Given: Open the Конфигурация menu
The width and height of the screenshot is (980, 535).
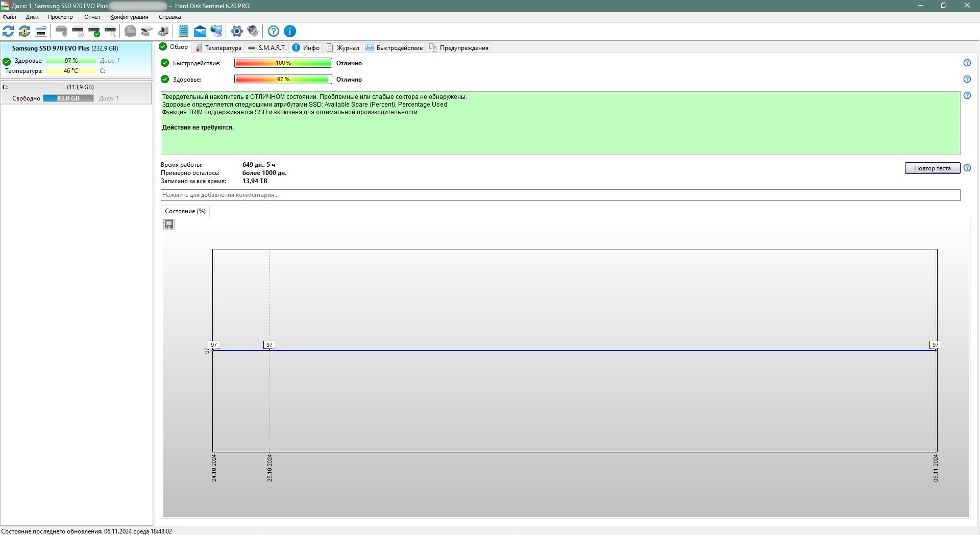Looking at the screenshot, I should 129,17.
